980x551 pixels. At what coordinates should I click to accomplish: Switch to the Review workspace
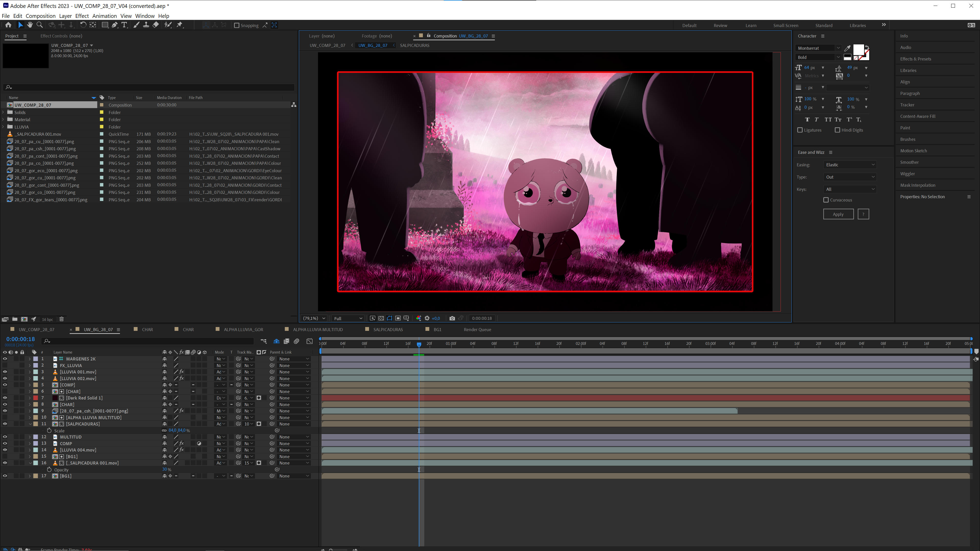(x=720, y=26)
